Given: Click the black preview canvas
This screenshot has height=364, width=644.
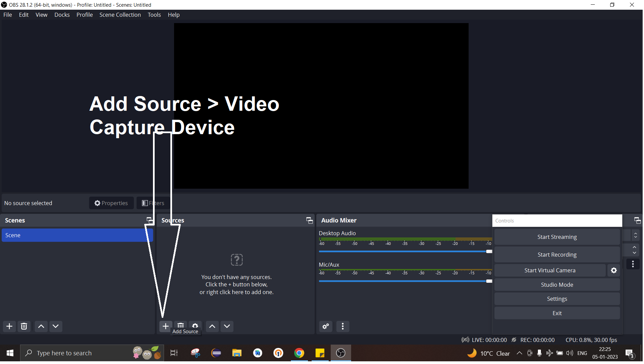Looking at the screenshot, I should coord(322,106).
